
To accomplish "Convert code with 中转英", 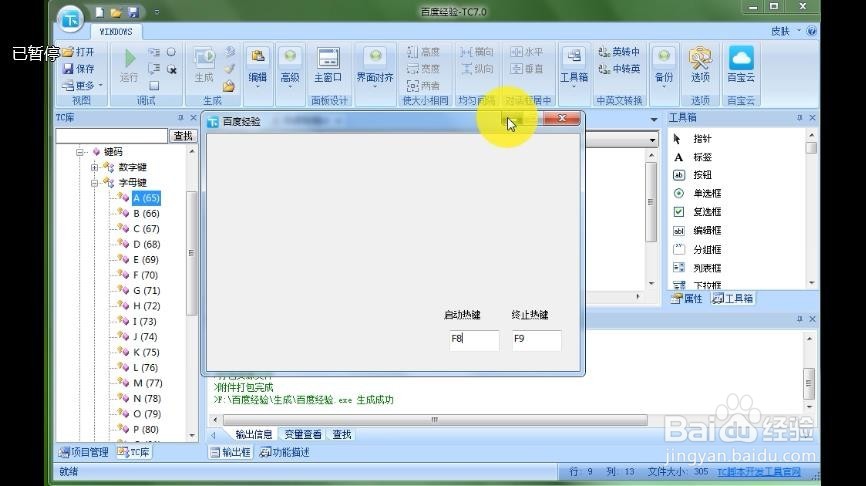I will click(x=619, y=68).
